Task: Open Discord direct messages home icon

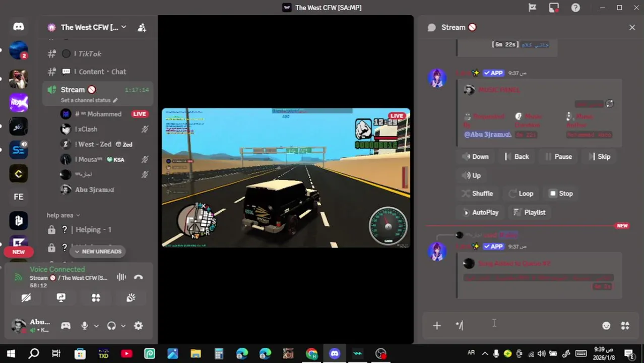Action: point(19,26)
